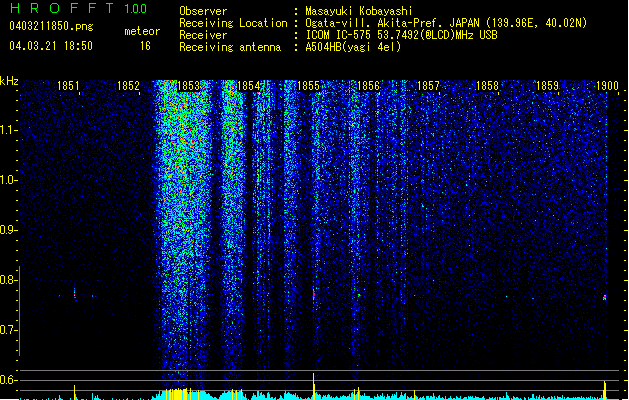
Task: Click the 1851 time axis label
Action: [68, 86]
